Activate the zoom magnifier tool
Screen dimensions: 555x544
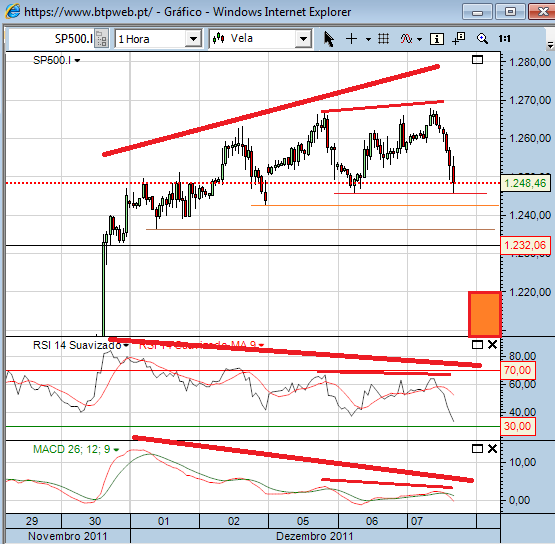click(482, 39)
